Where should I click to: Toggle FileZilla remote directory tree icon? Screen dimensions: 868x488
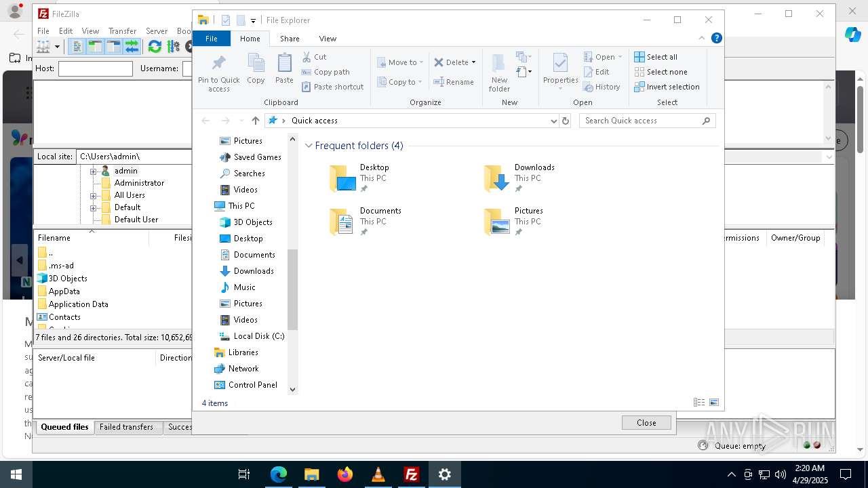(x=113, y=47)
